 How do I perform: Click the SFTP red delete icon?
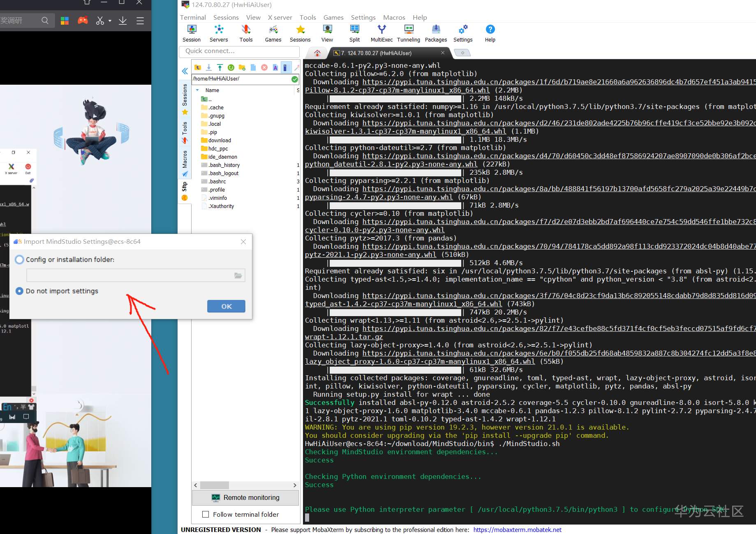click(x=264, y=67)
